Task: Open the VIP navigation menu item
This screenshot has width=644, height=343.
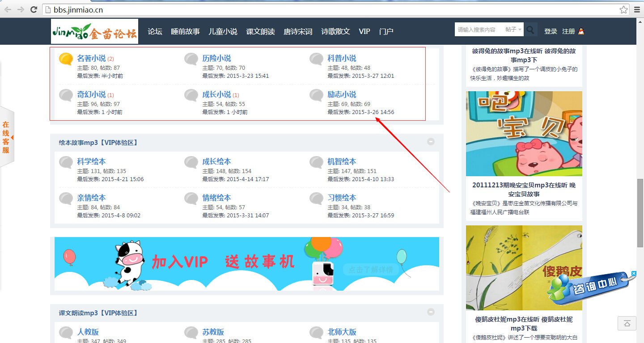Action: pyautogui.click(x=364, y=31)
